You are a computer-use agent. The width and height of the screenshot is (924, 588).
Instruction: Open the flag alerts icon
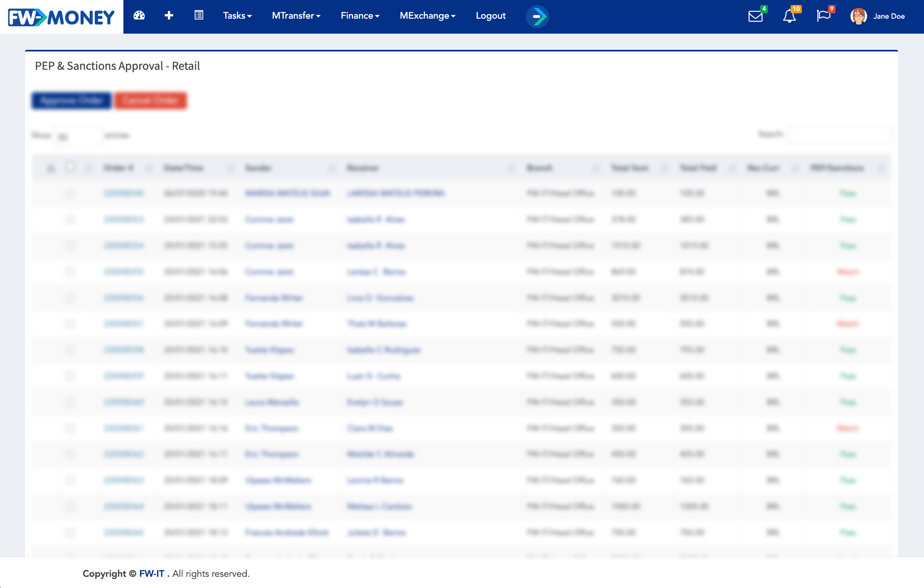823,16
